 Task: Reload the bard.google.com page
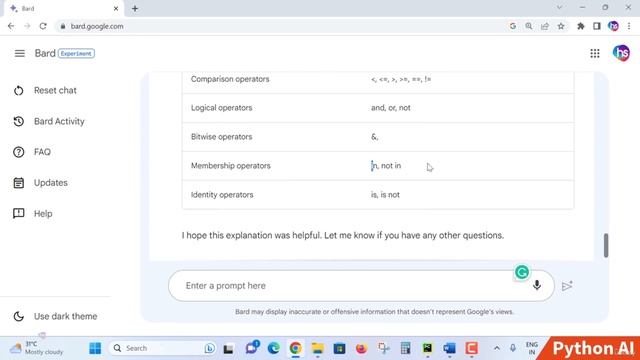pos(43,26)
